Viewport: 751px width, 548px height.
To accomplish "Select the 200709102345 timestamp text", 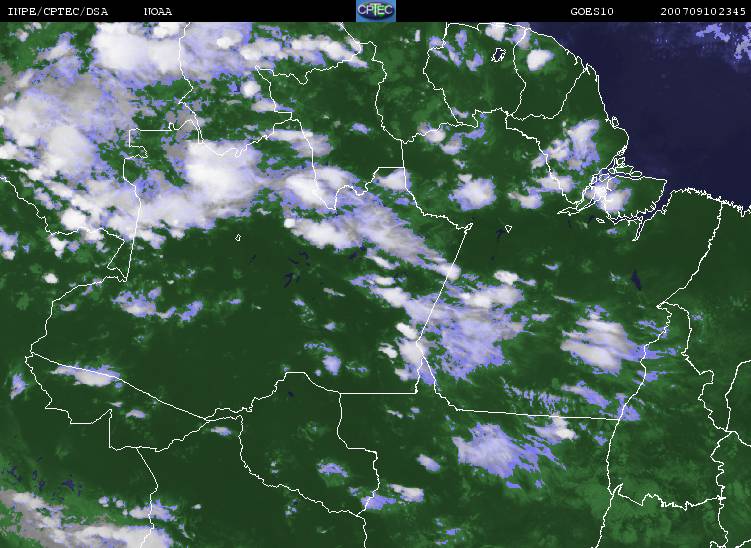I will click(703, 11).
